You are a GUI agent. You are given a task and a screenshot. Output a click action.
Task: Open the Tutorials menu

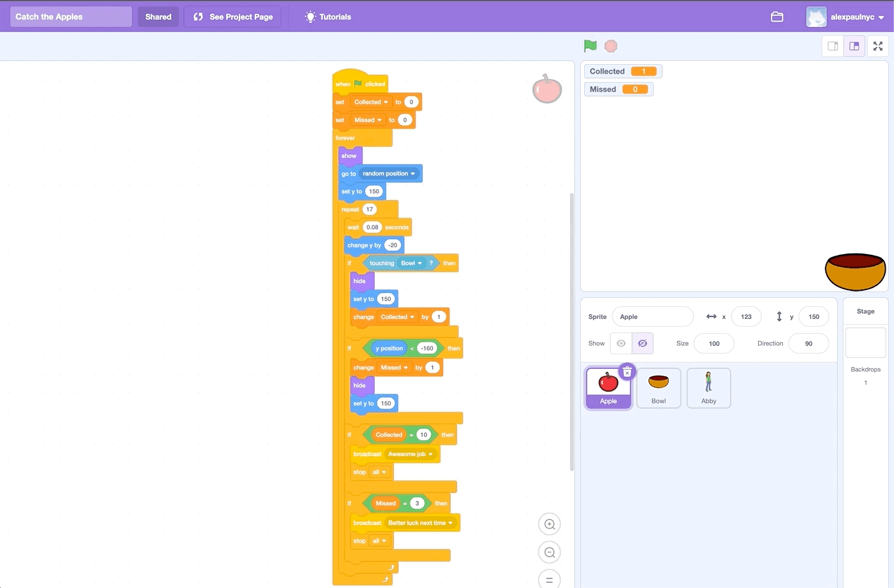[328, 17]
